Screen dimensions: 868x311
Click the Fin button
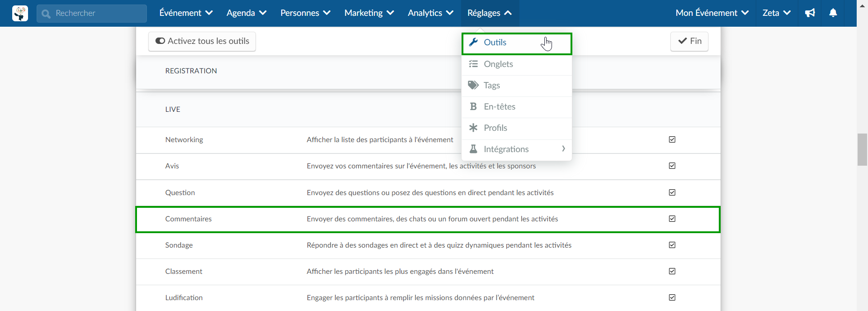click(689, 41)
